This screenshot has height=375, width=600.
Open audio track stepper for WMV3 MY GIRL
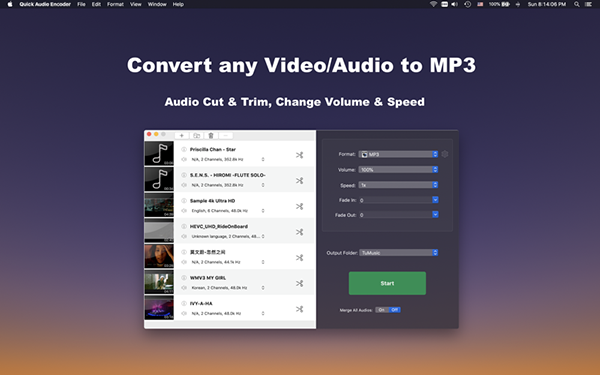tap(263, 287)
